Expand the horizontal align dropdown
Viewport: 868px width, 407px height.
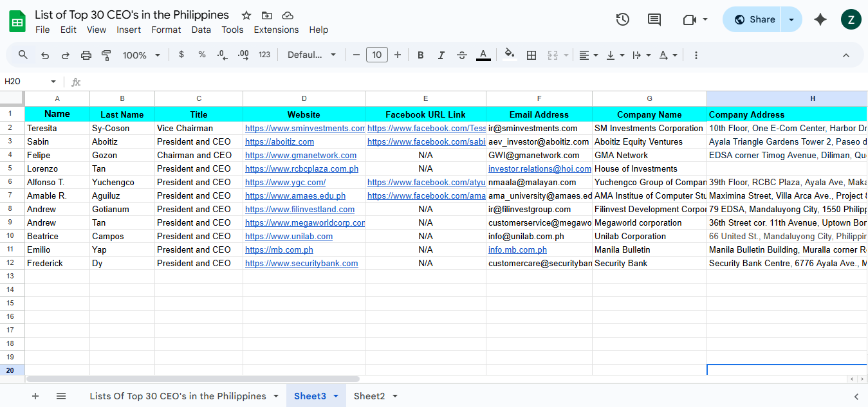coord(588,55)
